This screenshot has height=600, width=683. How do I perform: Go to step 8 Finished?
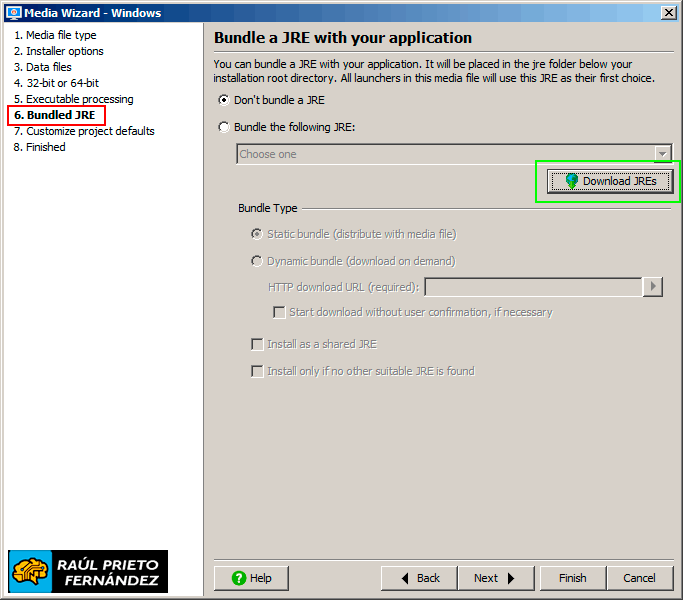[x=39, y=147]
